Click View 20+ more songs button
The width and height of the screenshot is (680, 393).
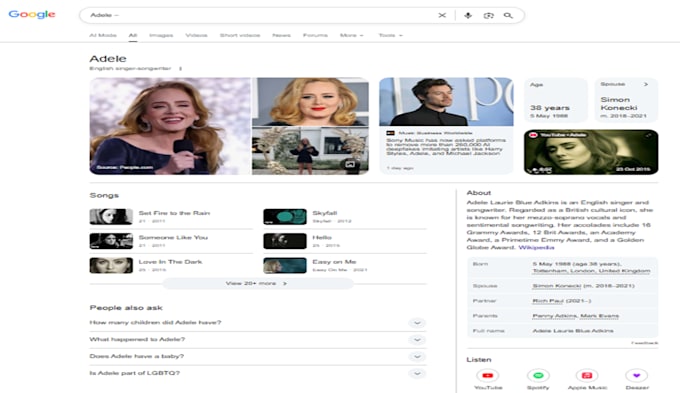[258, 283]
